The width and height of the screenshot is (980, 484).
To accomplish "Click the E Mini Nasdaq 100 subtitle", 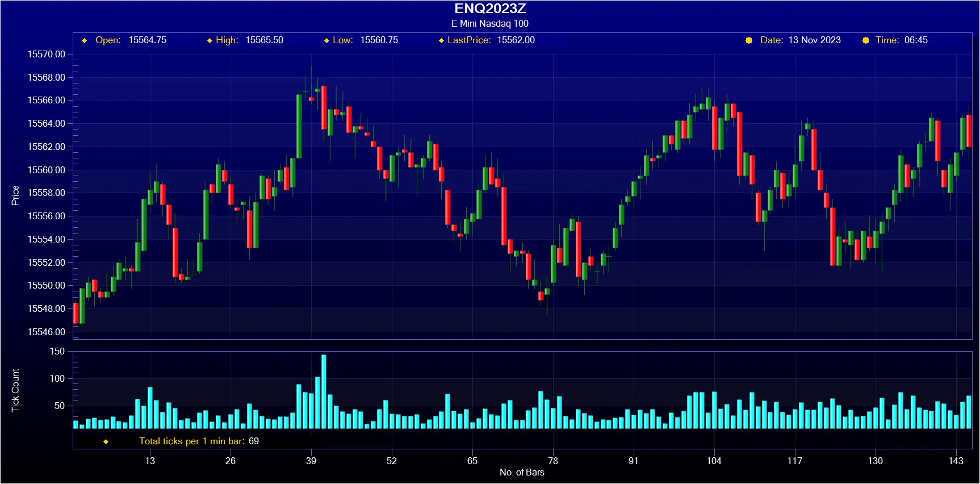I will pyautogui.click(x=490, y=23).
